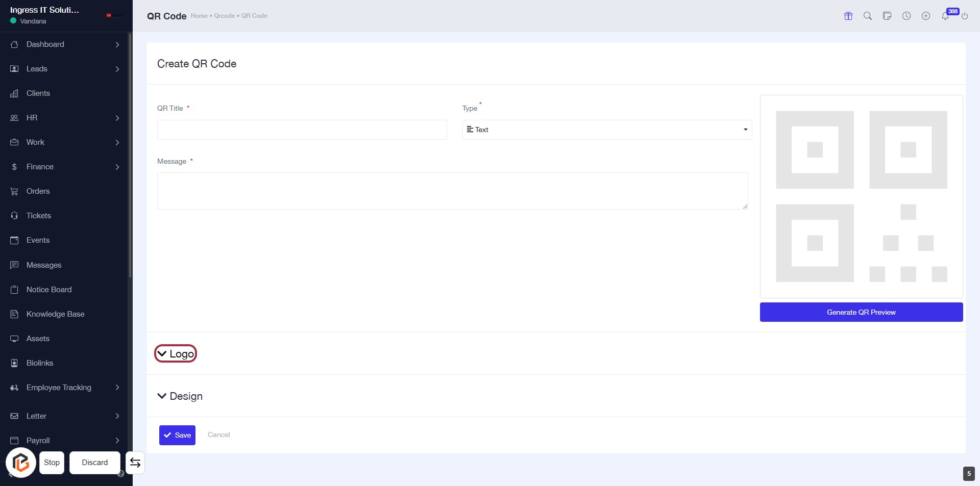
Task: Save the QR code form
Action: [x=177, y=435]
